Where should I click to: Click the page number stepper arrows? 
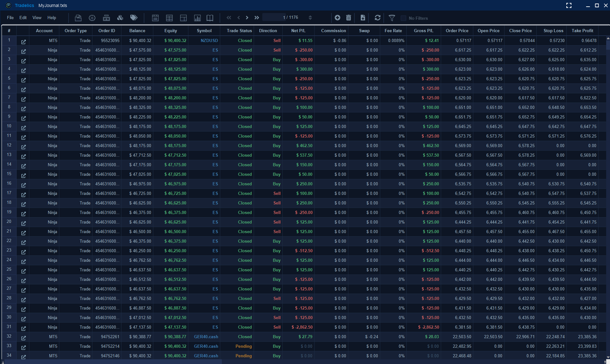click(310, 18)
